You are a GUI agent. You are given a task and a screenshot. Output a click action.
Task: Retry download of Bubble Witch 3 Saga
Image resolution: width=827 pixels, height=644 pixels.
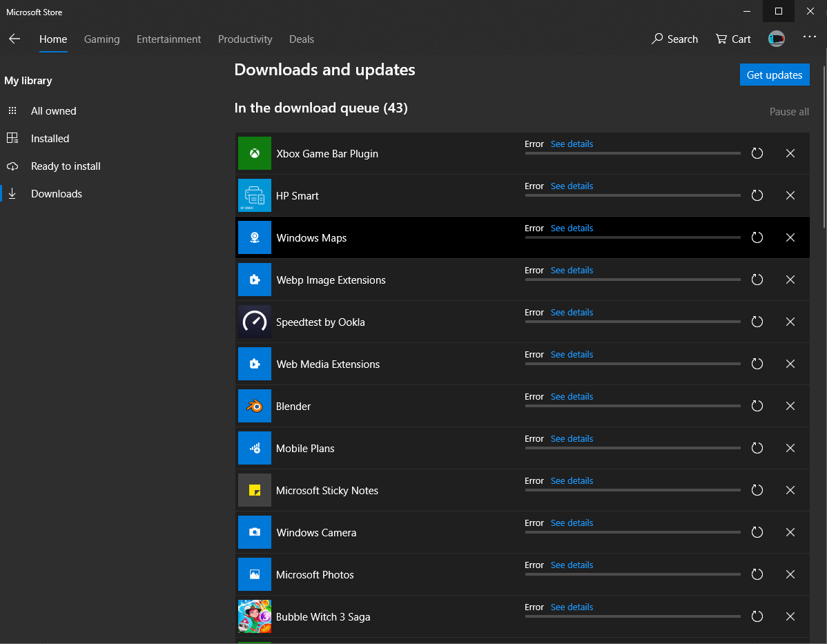(x=757, y=616)
